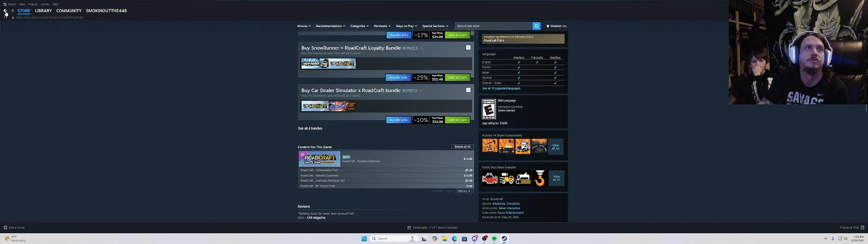Click the Windows icon on SnowRunner Loyalty Bundle
Image resolution: width=868 pixels, height=244 pixels.
coord(468,47)
